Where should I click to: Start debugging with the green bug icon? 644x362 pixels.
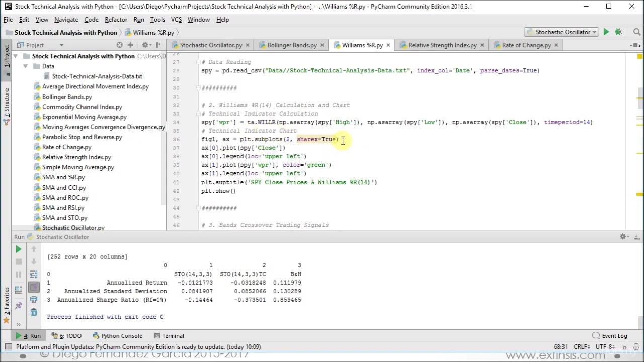[619, 32]
